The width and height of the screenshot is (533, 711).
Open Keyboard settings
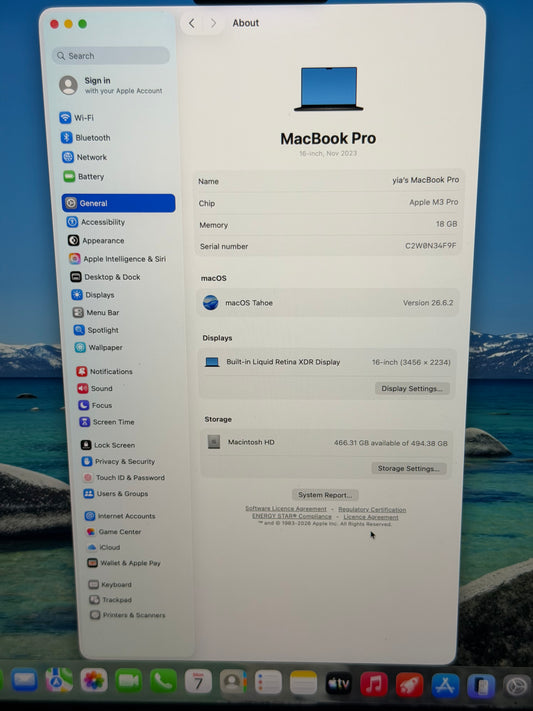click(111, 584)
